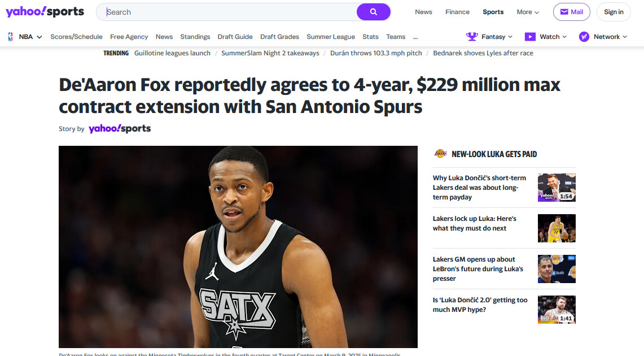Image resolution: width=644 pixels, height=356 pixels.
Task: Expand the Network dropdown chevron
Action: [x=625, y=37]
